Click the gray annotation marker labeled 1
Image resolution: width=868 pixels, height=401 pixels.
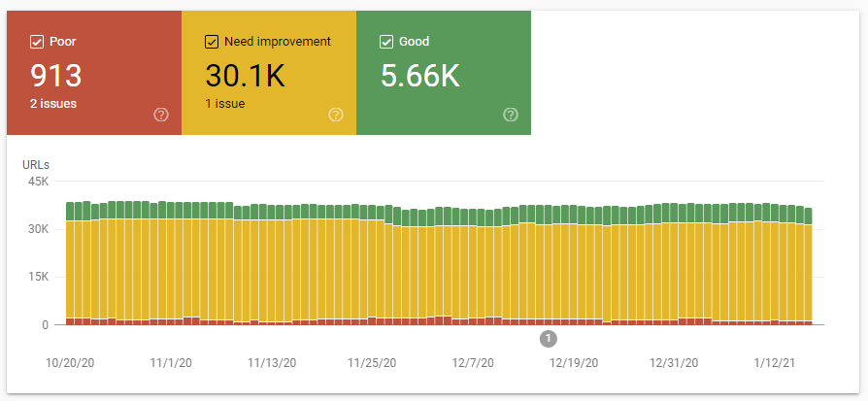(549, 338)
